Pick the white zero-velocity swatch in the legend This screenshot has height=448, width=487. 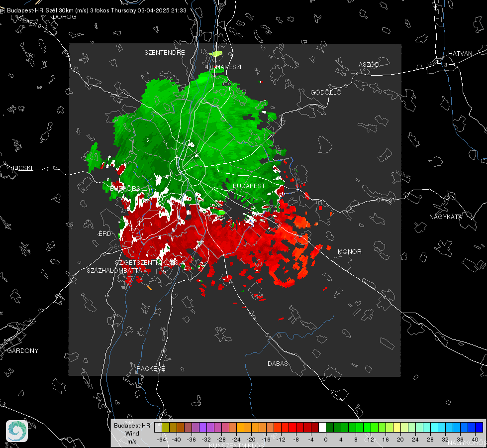point(322,428)
